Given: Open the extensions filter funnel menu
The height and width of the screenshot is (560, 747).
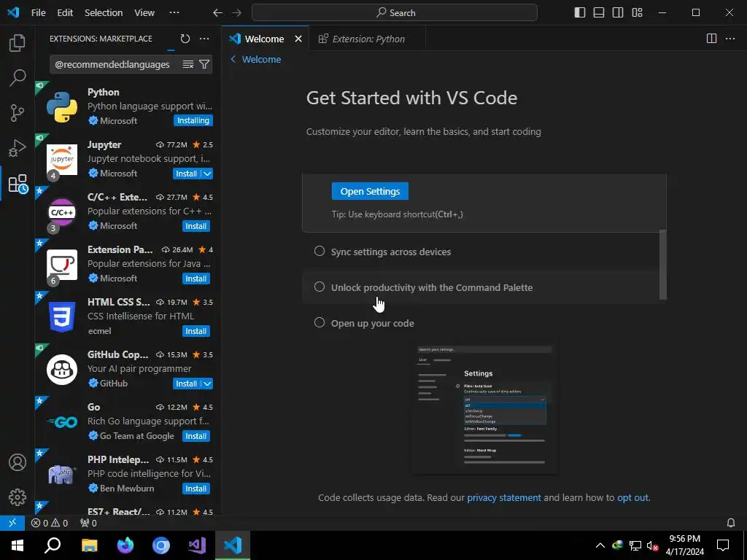Looking at the screenshot, I should tap(204, 64).
